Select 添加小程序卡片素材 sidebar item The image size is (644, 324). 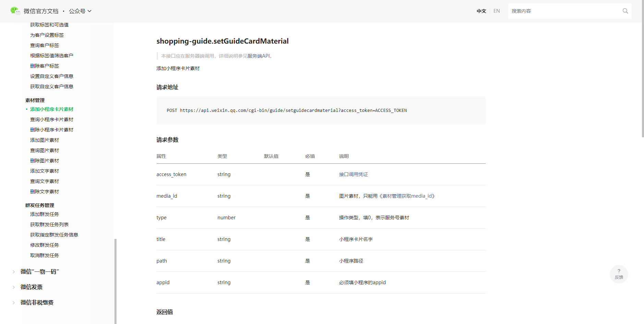point(52,109)
